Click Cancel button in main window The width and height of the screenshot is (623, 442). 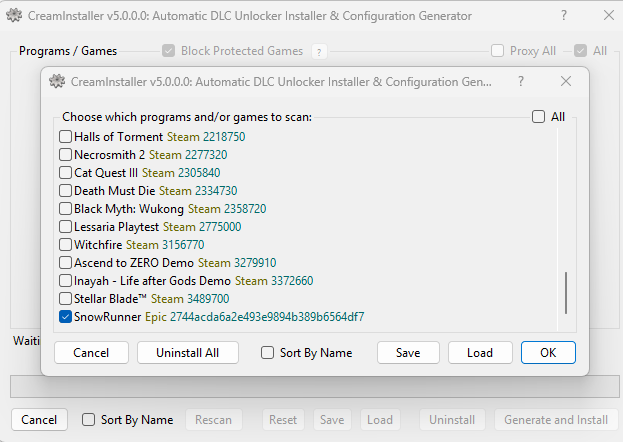[x=39, y=420]
